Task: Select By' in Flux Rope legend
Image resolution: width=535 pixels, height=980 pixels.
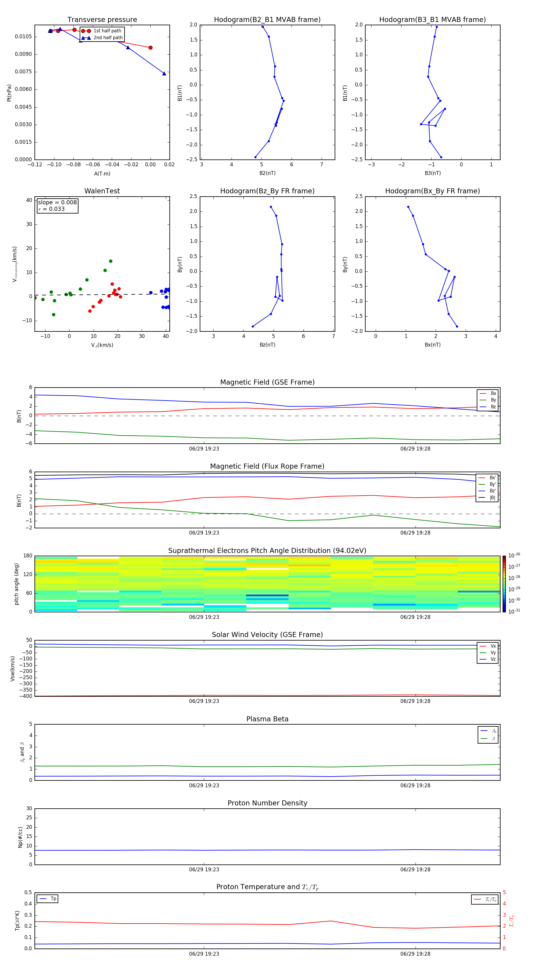Action: 487,484
